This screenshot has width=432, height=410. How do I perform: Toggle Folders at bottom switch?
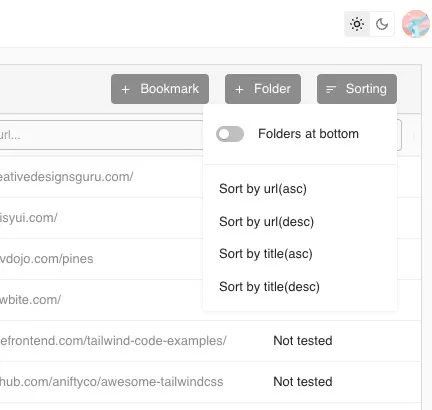230,134
